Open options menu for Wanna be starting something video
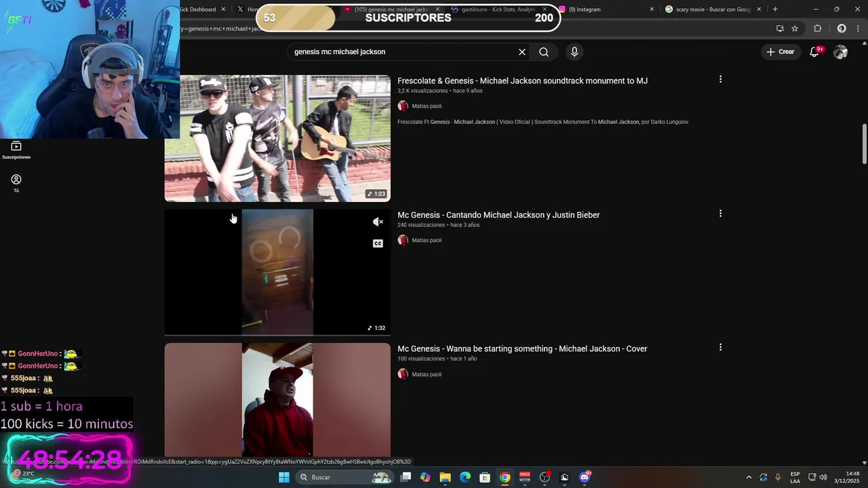 pyautogui.click(x=720, y=347)
